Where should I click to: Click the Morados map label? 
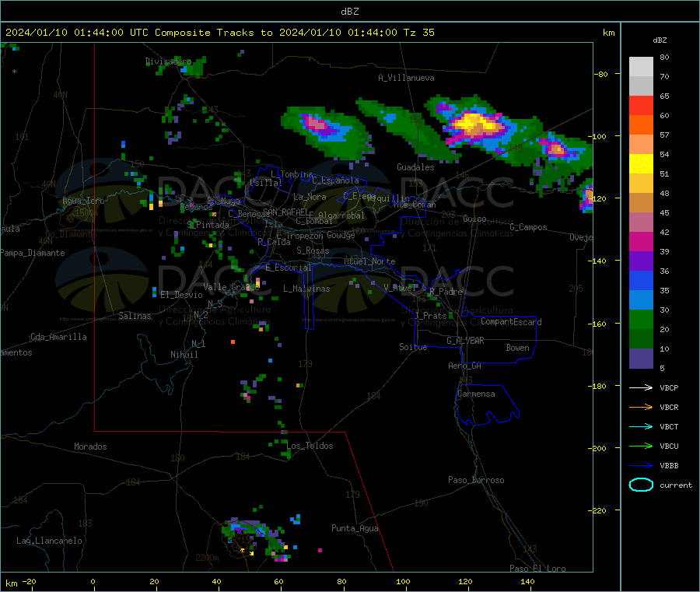(90, 447)
